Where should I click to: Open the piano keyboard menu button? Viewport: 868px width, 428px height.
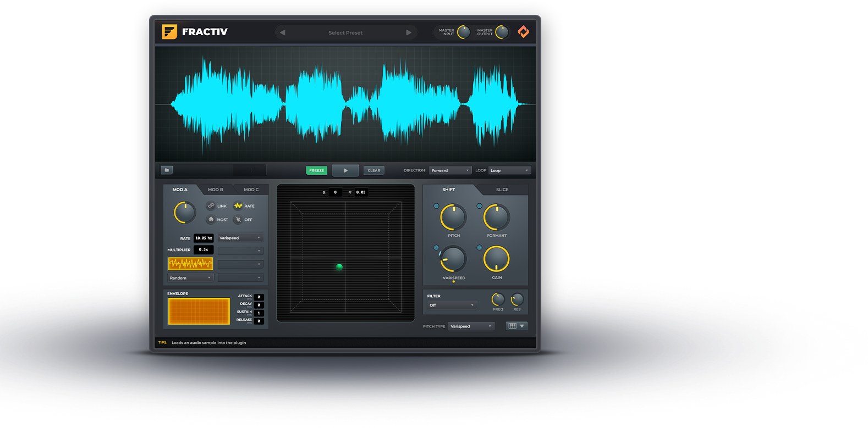click(517, 326)
